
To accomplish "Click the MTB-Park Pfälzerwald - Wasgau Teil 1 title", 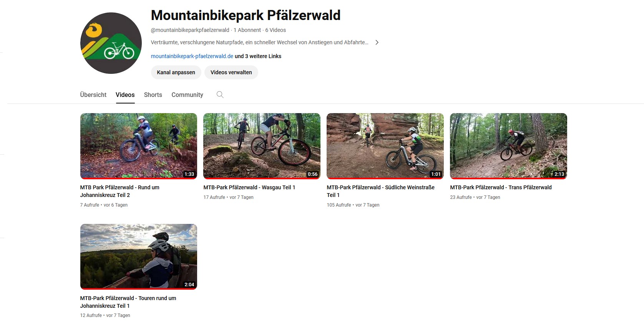I will pos(249,187).
